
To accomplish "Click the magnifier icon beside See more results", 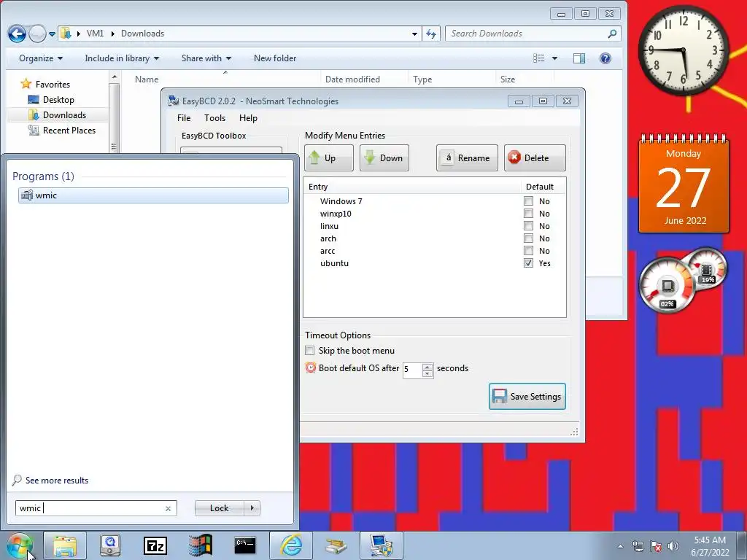I will [x=17, y=480].
